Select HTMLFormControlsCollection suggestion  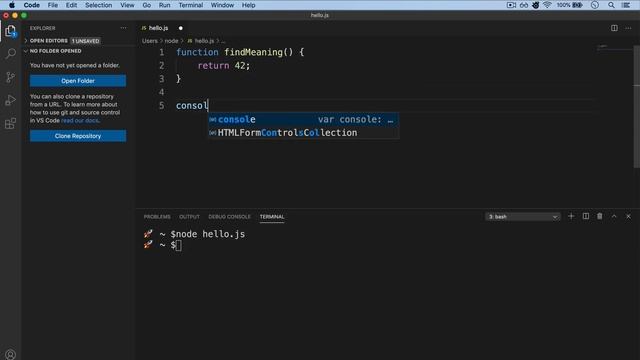[303, 133]
